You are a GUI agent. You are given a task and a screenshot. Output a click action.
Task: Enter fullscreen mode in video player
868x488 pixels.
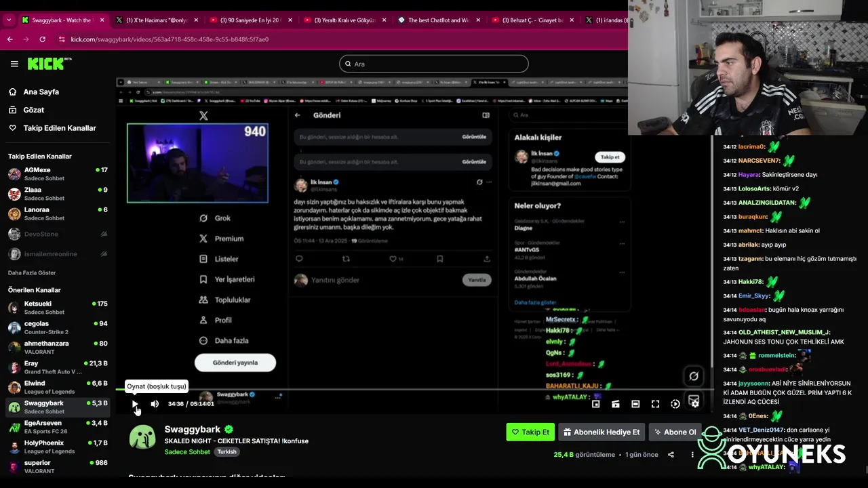pyautogui.click(x=655, y=404)
